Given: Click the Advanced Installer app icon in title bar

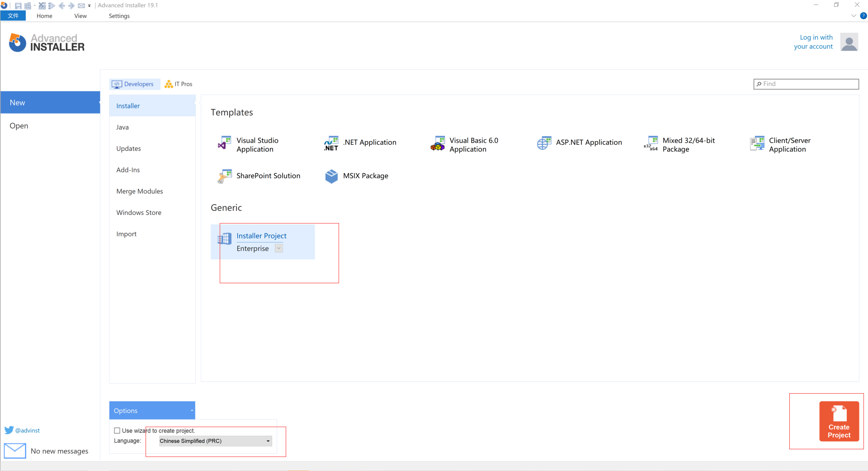Looking at the screenshot, I should (x=4, y=5).
